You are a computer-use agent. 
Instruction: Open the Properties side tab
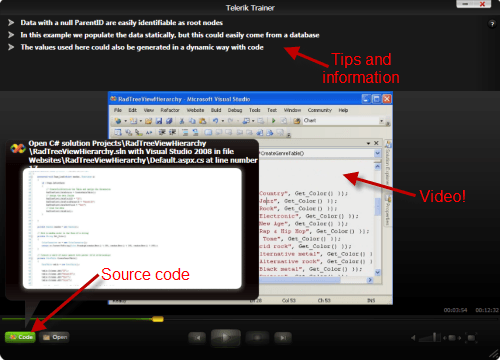pos(388,210)
